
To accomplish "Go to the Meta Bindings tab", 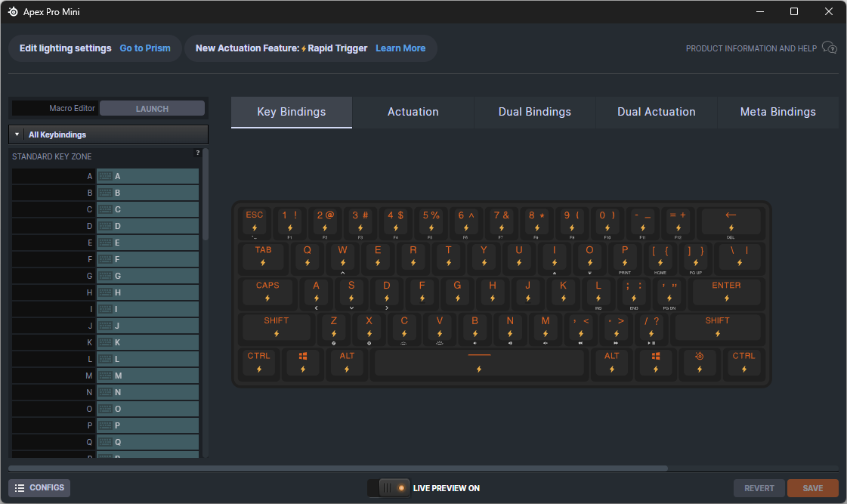I will [777, 112].
